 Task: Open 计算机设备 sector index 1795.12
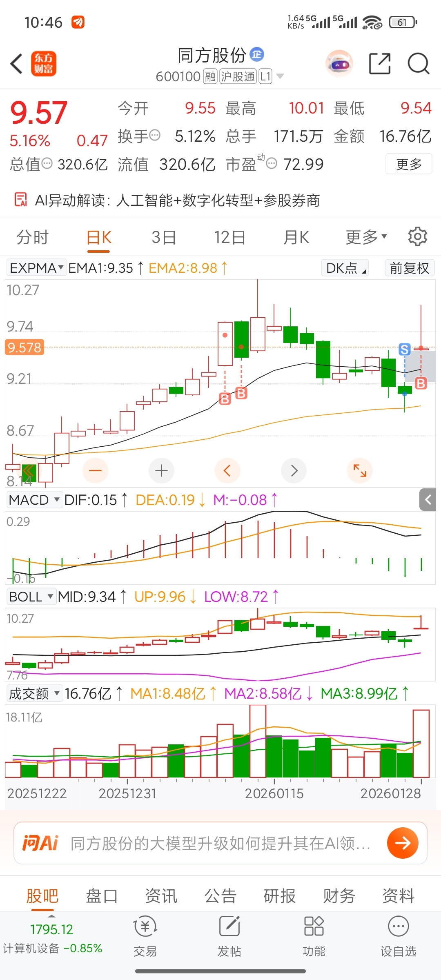point(52,938)
